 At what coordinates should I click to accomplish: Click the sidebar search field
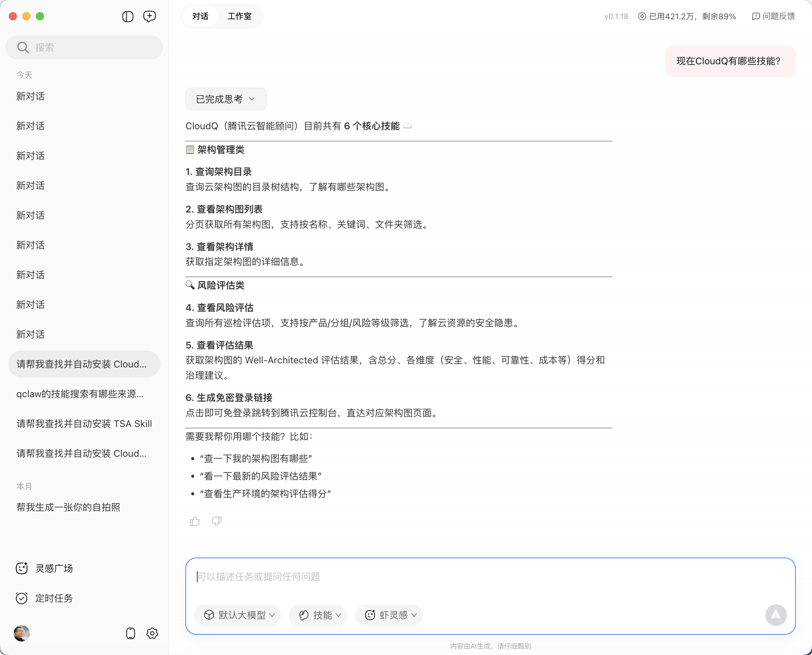tap(84, 47)
